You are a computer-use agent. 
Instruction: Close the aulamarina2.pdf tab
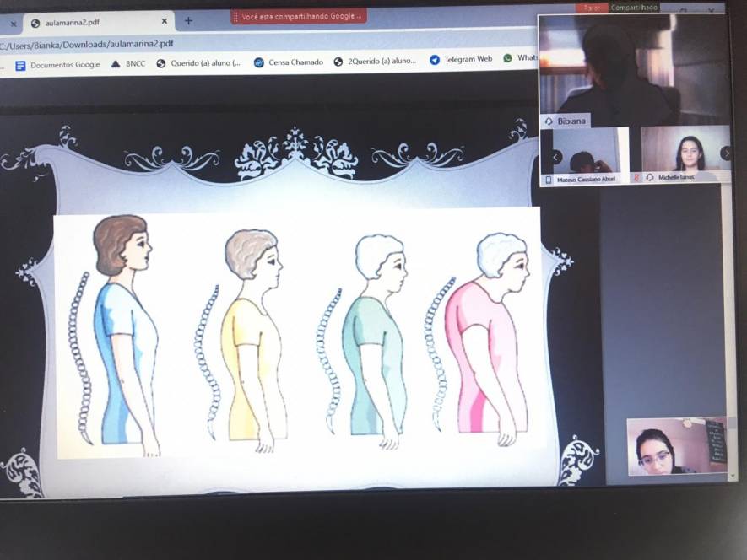(164, 23)
